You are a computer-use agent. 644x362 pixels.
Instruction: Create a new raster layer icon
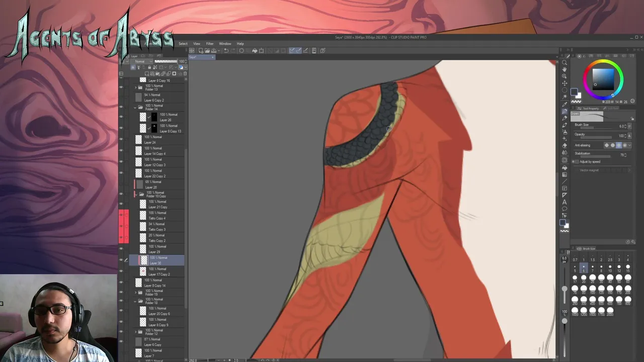(x=147, y=73)
